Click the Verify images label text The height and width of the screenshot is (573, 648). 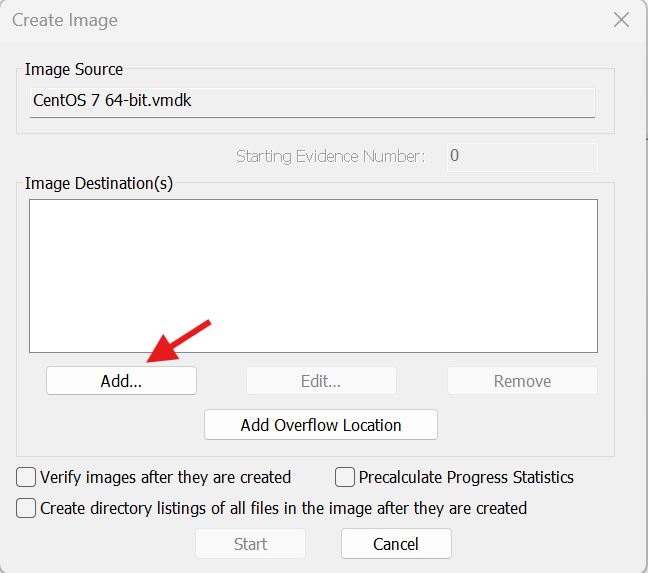point(165,477)
